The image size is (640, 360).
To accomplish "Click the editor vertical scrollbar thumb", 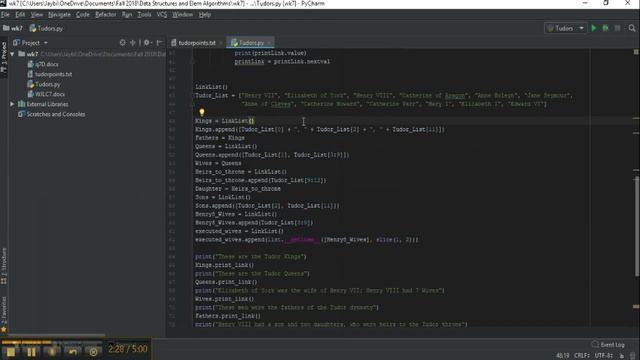I will coord(636,226).
